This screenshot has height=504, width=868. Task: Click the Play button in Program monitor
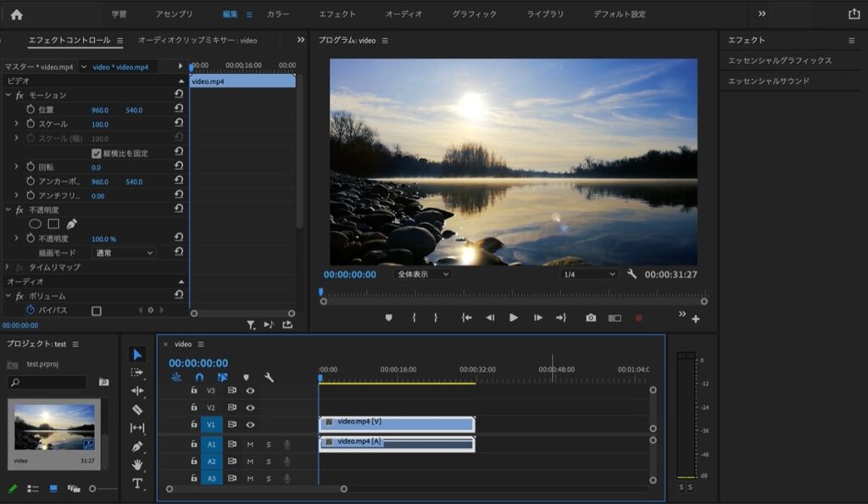click(514, 317)
